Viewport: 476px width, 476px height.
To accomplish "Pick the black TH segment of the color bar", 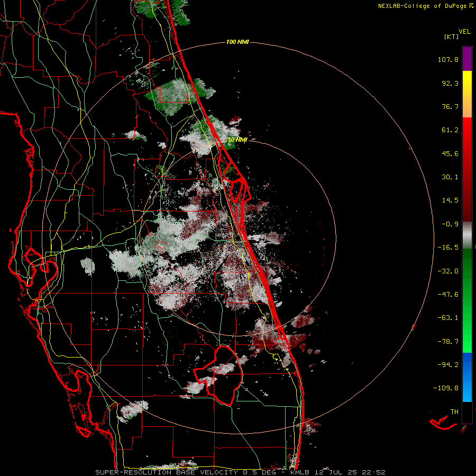I will (467, 412).
